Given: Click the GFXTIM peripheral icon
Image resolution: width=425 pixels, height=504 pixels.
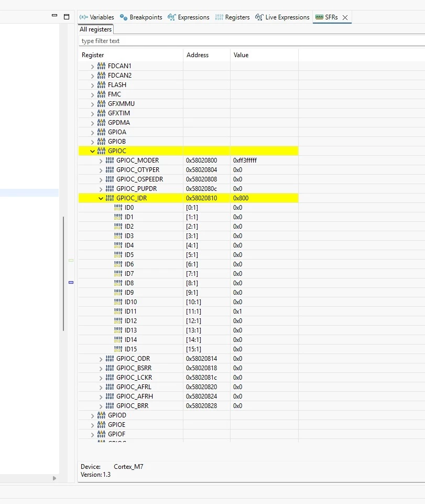Looking at the screenshot, I should (101, 113).
